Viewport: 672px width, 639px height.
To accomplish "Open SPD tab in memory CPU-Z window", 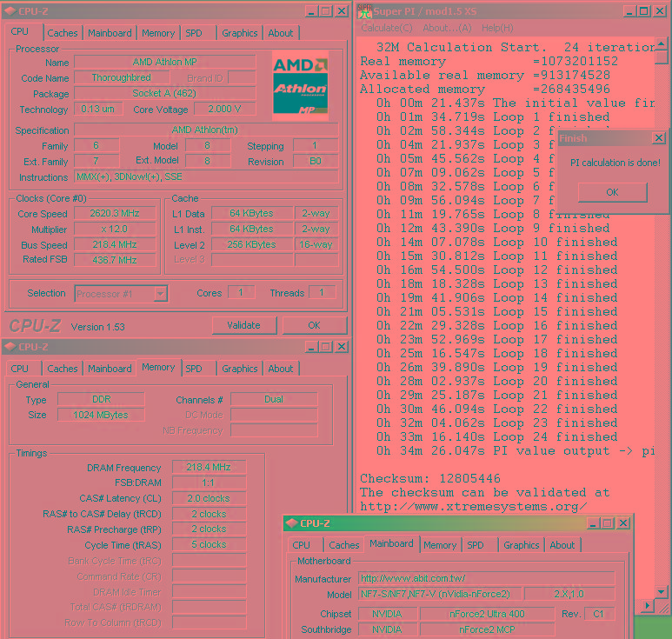I will click(x=194, y=369).
